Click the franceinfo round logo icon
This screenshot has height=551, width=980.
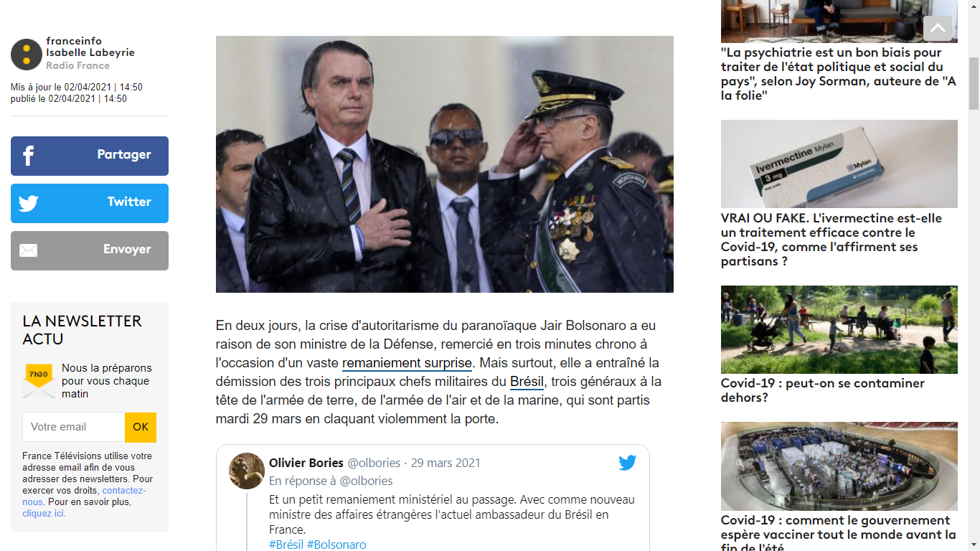pyautogui.click(x=27, y=55)
